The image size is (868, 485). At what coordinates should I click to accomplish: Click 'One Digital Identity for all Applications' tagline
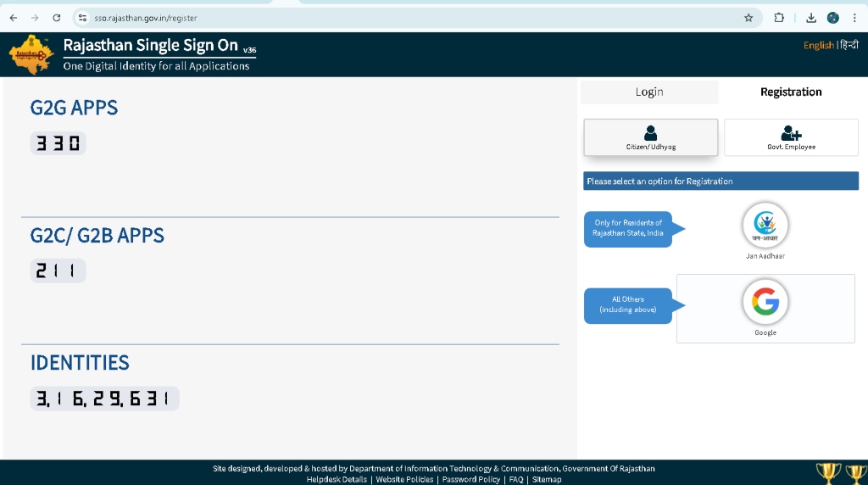pyautogui.click(x=156, y=66)
